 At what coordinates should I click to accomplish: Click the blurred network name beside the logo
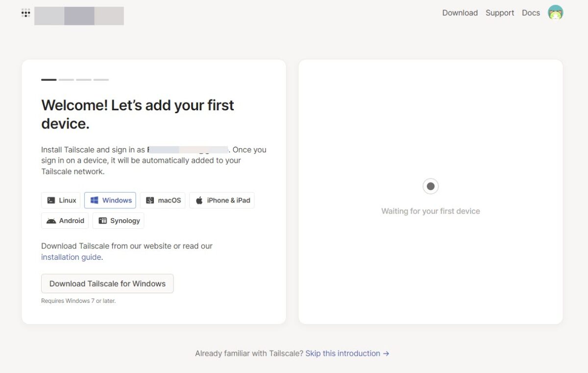click(79, 16)
